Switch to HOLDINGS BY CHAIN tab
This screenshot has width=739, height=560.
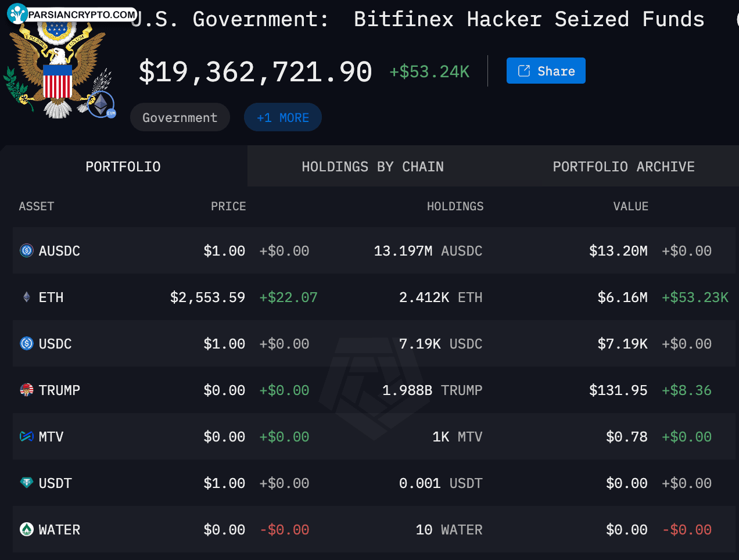[x=372, y=167]
